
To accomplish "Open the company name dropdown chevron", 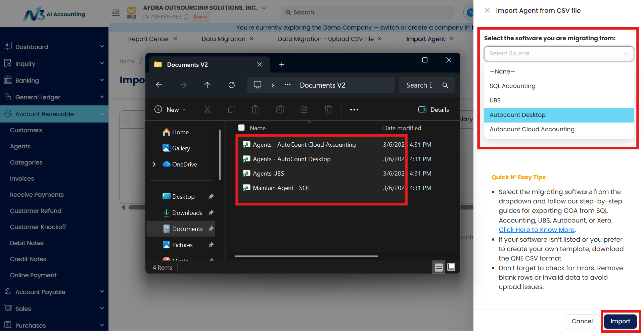I will click(x=264, y=8).
